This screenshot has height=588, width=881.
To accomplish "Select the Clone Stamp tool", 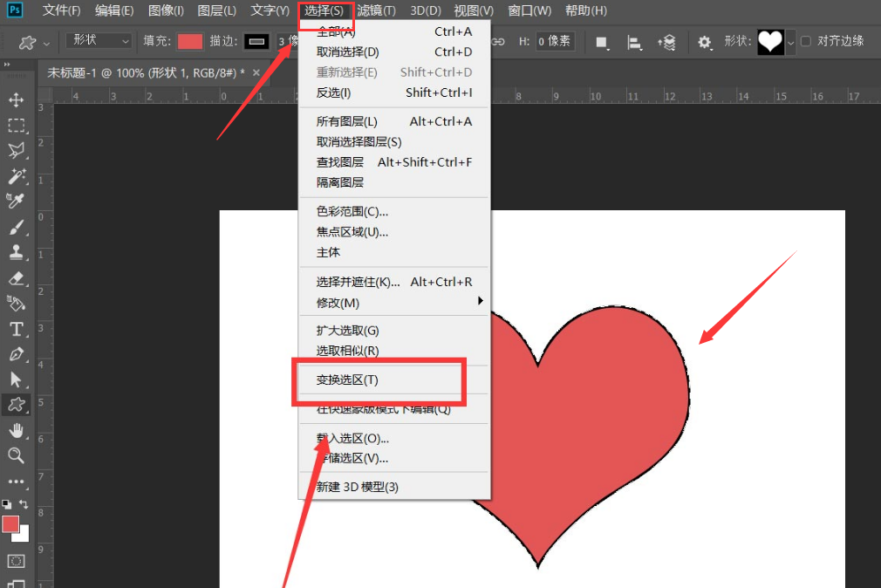I will click(x=16, y=252).
